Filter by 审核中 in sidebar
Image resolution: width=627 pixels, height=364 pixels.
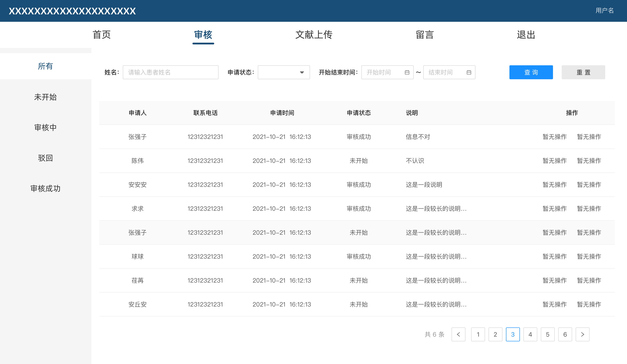click(46, 127)
